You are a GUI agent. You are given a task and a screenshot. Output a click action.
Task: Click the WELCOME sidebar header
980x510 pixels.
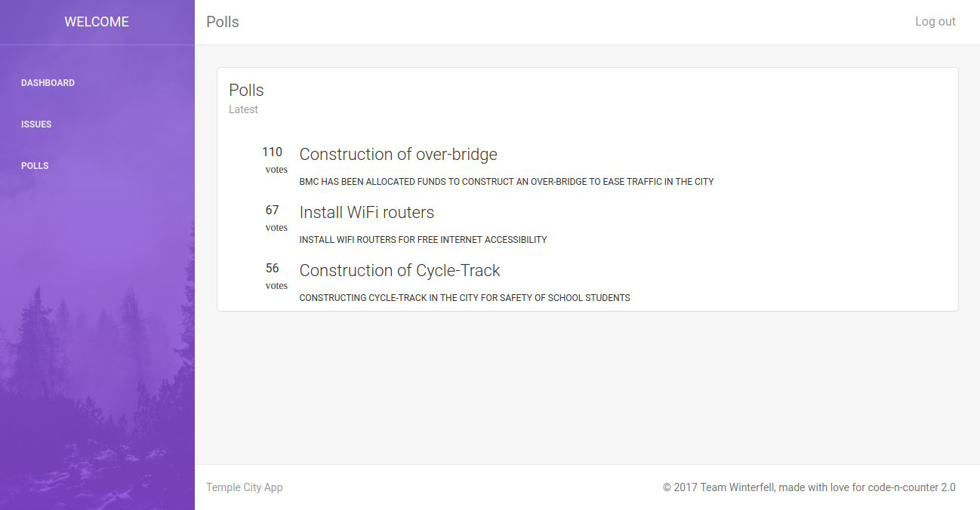(97, 22)
